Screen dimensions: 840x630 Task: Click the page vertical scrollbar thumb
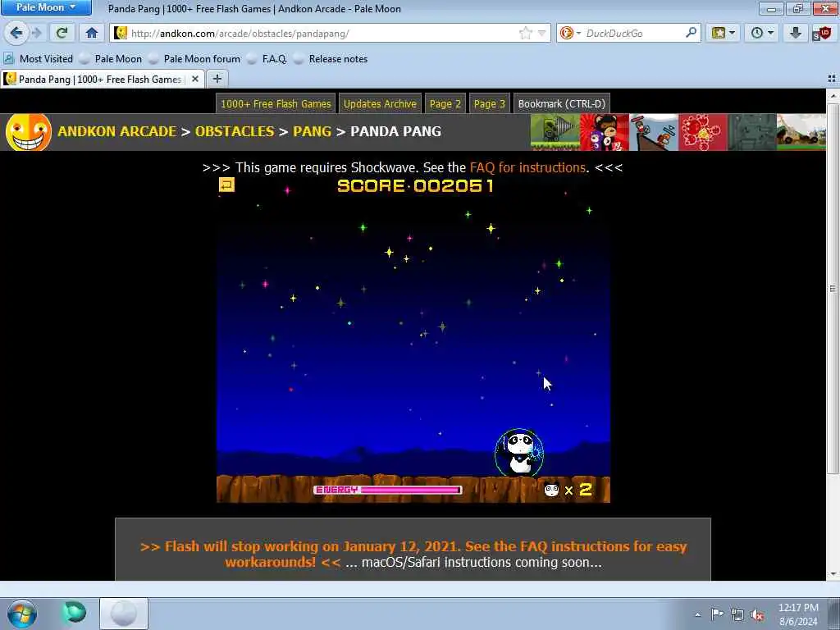click(833, 288)
